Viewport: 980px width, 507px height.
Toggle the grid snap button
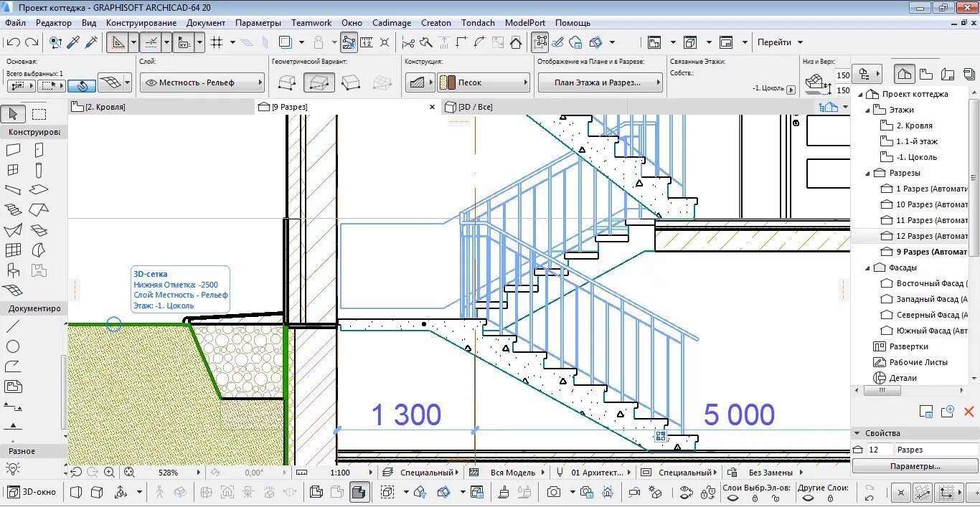point(217,42)
